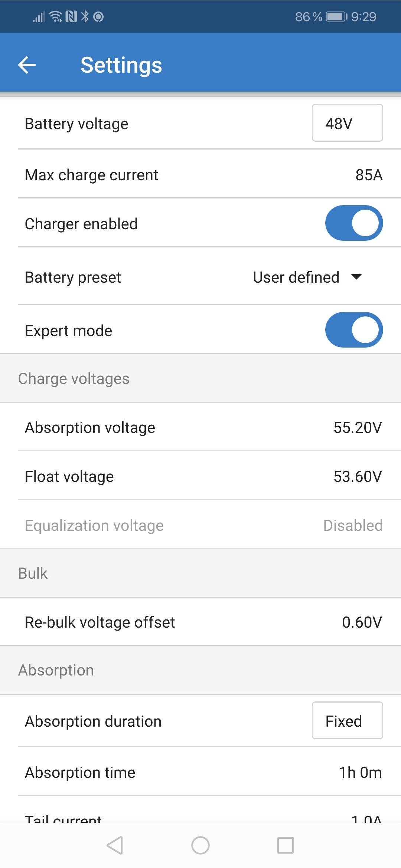Open Absorption duration Fixed selector
The image size is (401, 868).
tap(347, 720)
